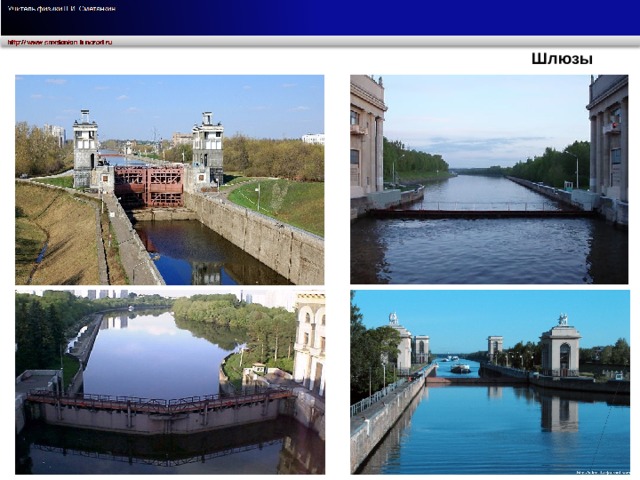Viewport: 640px width, 480px height.
Task: Select the physics teacher author text in the header
Action: (62, 9)
